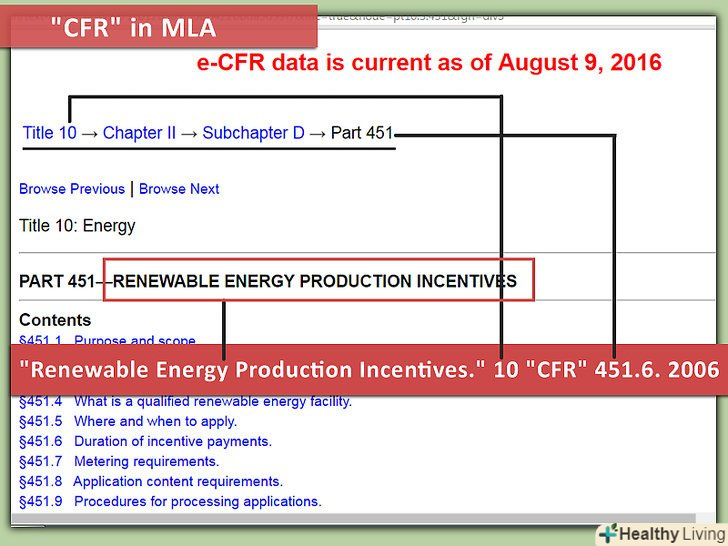728x546 pixels.
Task: Click the PART 451 Renewable Energy heading
Action: 268,281
